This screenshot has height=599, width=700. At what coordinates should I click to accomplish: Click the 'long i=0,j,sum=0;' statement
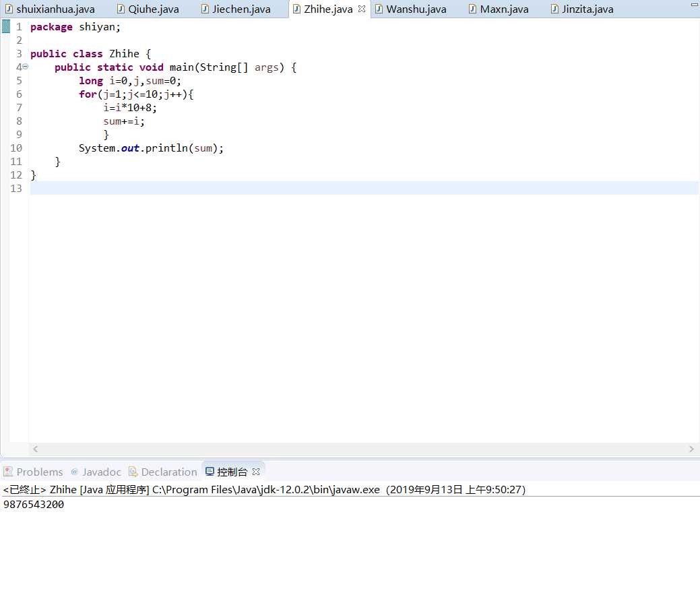(130, 81)
